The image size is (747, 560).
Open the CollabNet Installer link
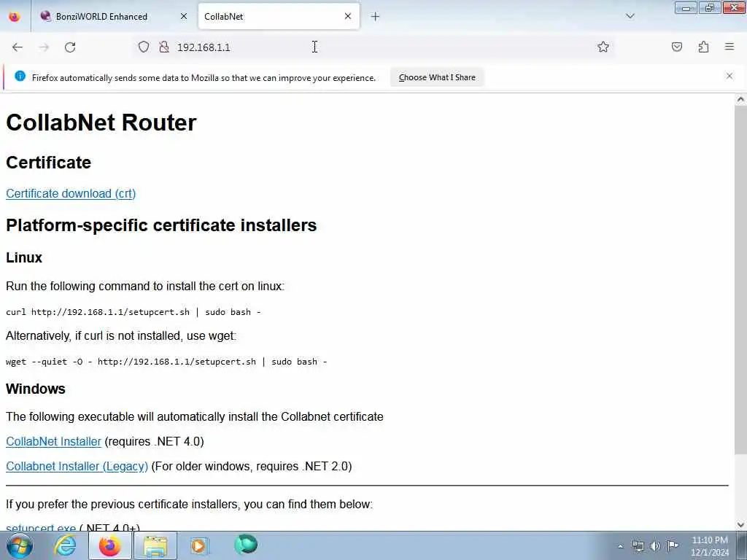(53, 441)
